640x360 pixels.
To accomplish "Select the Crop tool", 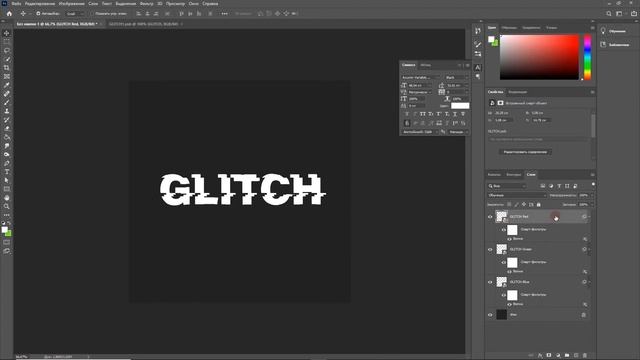I will point(7,68).
